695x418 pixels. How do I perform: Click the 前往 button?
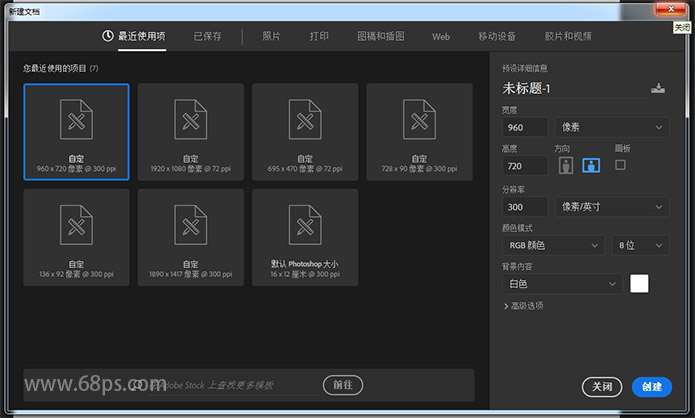click(343, 385)
